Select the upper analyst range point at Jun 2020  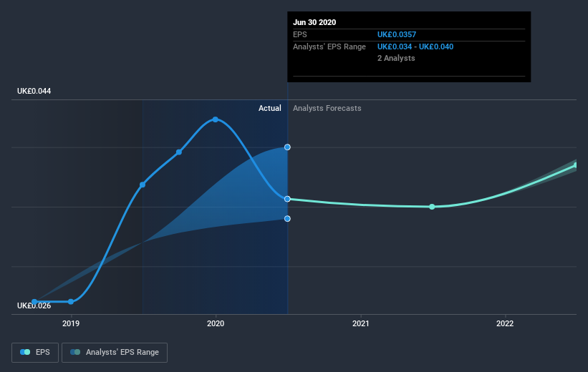(x=287, y=147)
